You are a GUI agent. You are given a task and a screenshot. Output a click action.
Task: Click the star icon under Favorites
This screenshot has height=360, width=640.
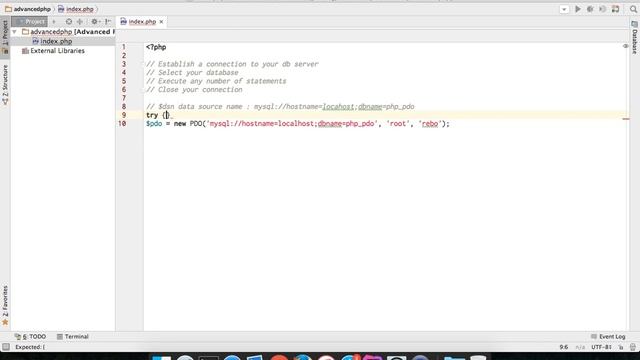pyautogui.click(x=5, y=322)
